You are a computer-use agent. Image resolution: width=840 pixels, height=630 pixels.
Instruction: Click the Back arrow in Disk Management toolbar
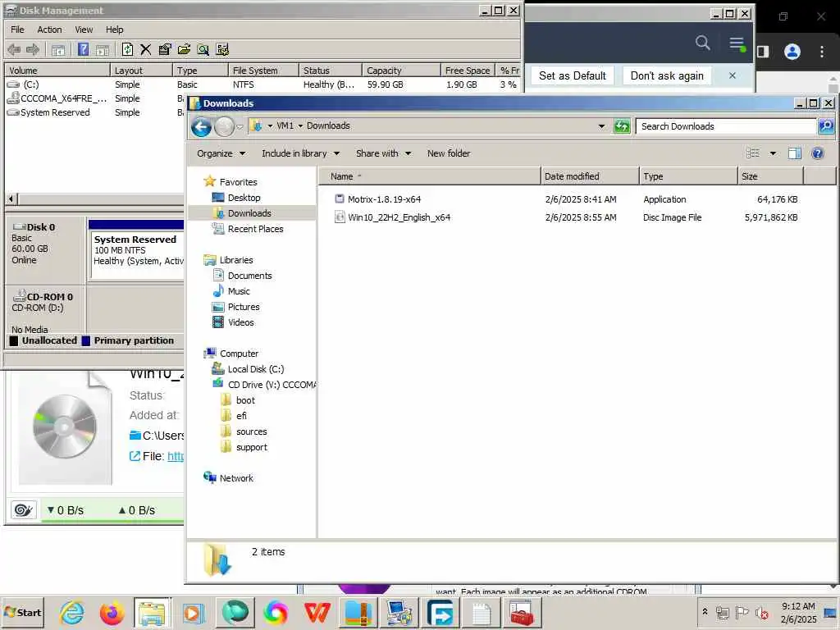(14, 50)
